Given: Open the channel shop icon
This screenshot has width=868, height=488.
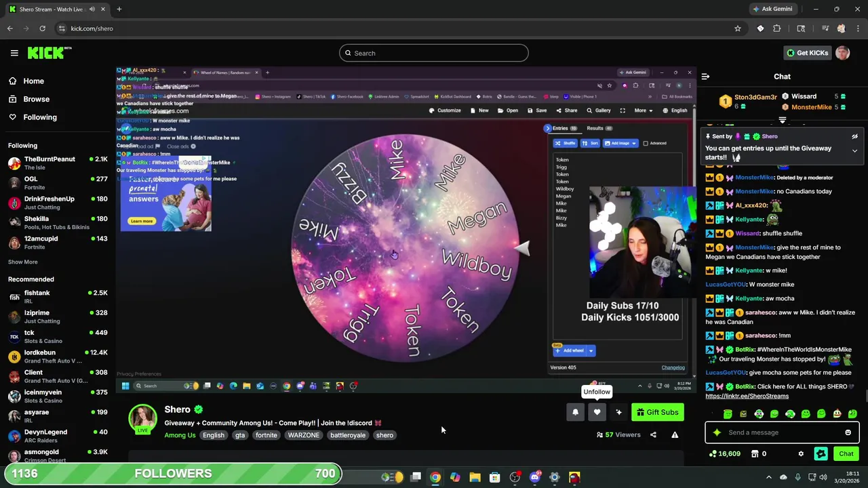Looking at the screenshot, I should [755, 453].
